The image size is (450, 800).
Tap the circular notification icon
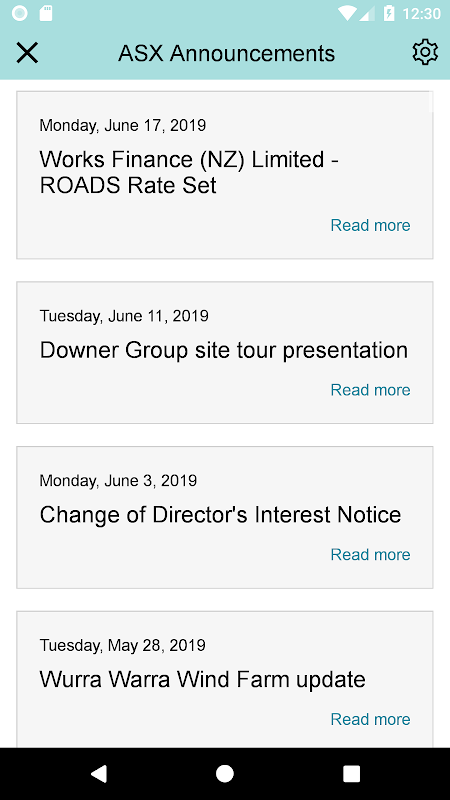(x=19, y=13)
